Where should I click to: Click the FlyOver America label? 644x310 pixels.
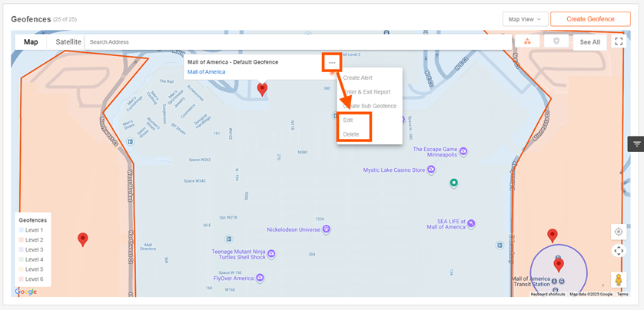point(234,279)
